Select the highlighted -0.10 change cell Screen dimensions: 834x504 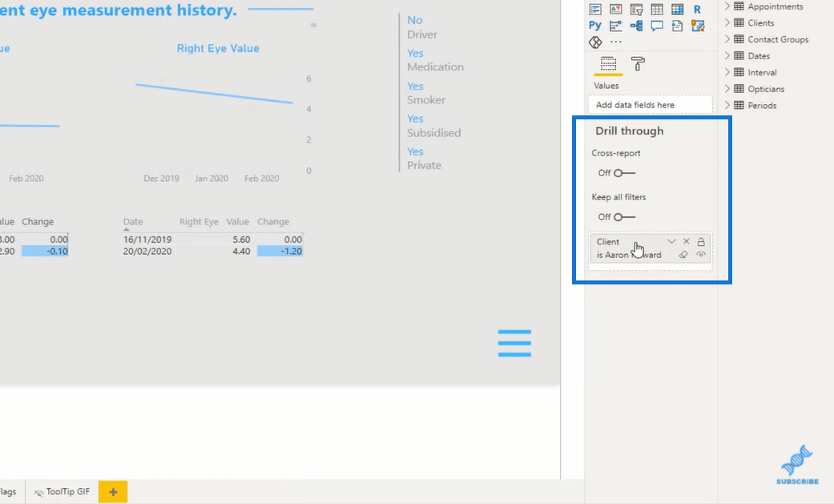45,252
